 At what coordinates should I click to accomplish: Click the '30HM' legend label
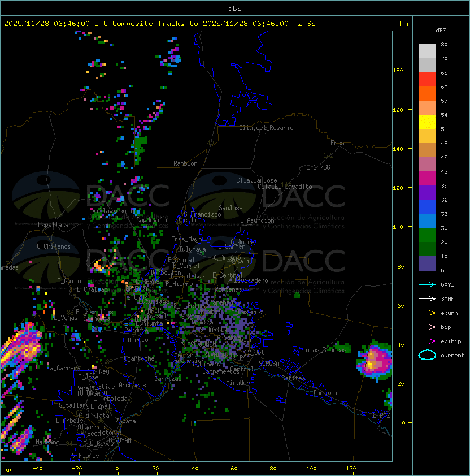click(447, 298)
